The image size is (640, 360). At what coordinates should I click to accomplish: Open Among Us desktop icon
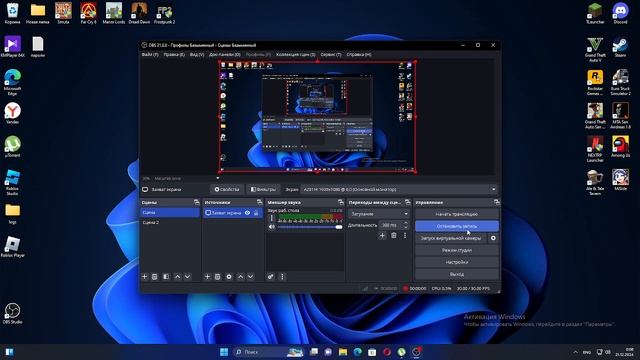[x=620, y=147]
